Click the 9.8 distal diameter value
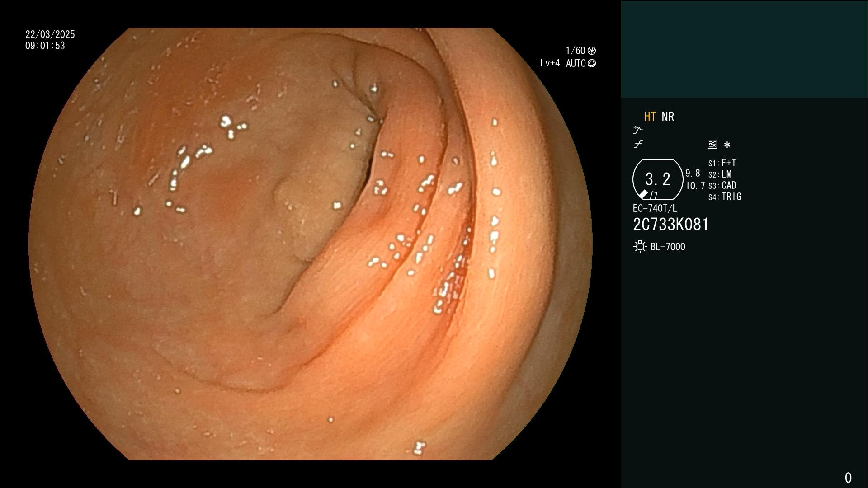The height and width of the screenshot is (488, 868). pyautogui.click(x=693, y=174)
